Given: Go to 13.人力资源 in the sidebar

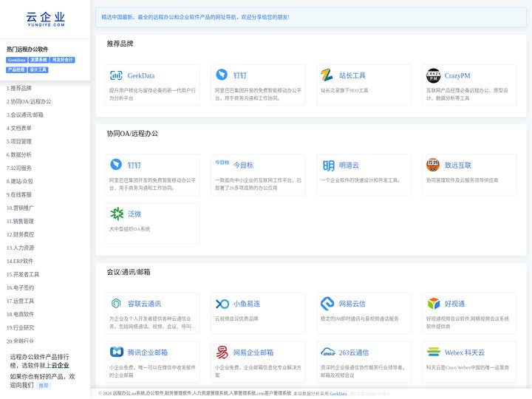Looking at the screenshot, I should tap(20, 248).
